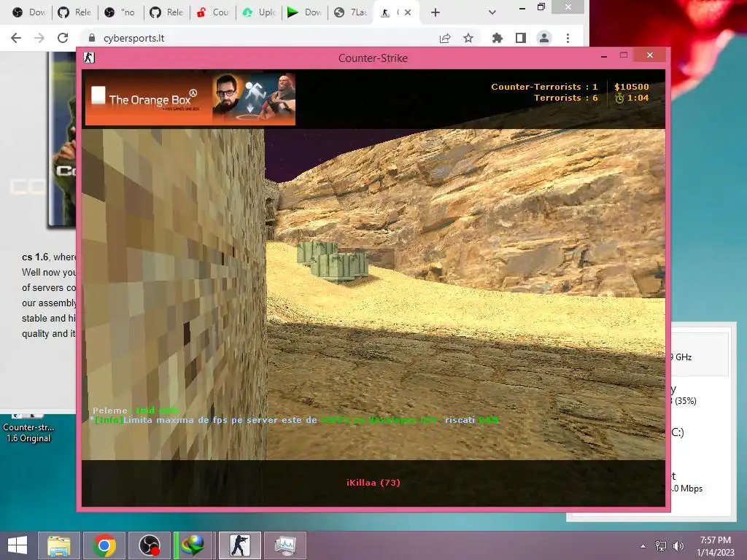The height and width of the screenshot is (560, 747).
Task: Click the CS cover image on the webpage
Action: point(62,139)
